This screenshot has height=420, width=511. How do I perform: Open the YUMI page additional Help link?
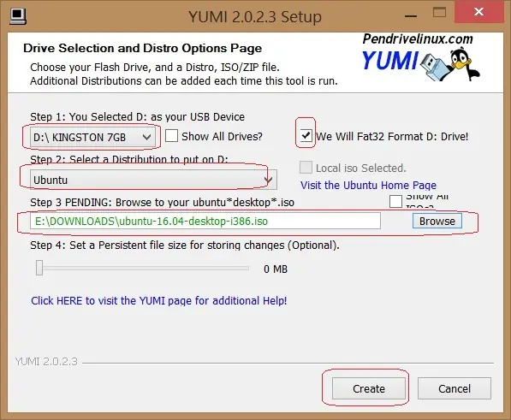point(159,300)
